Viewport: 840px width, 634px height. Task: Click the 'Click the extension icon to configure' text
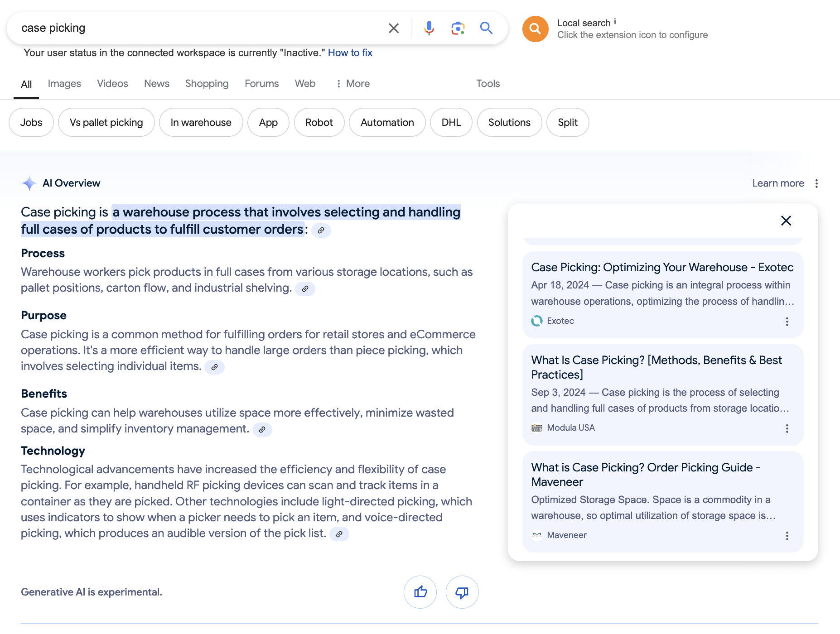632,35
